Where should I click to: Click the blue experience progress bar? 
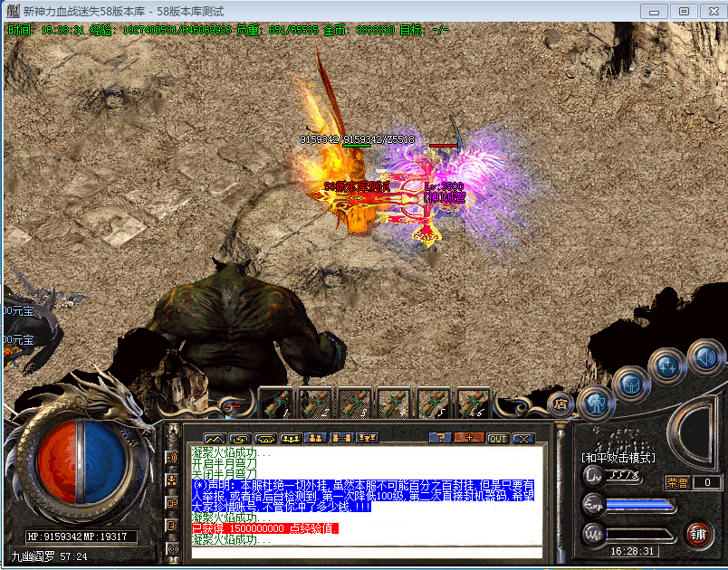tap(640, 506)
